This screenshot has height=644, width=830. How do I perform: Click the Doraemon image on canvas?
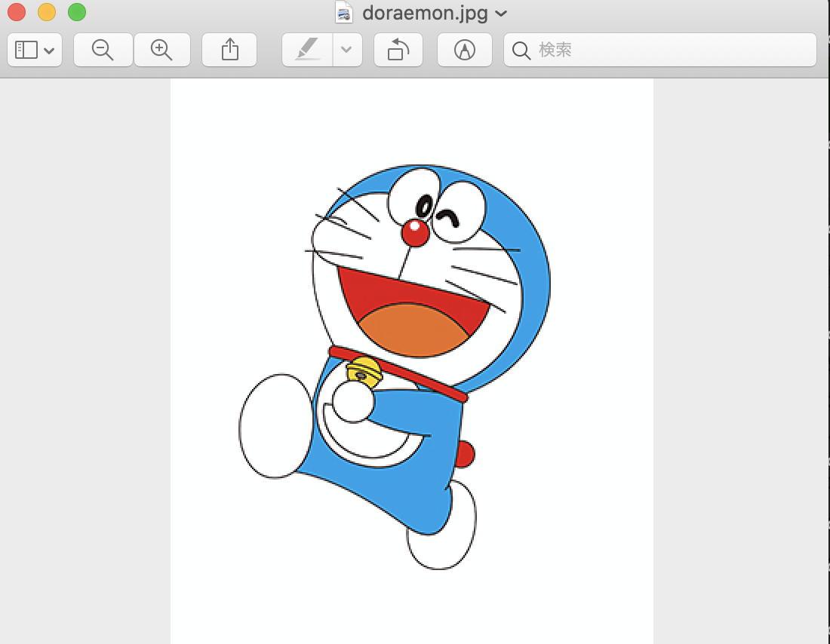click(x=412, y=361)
